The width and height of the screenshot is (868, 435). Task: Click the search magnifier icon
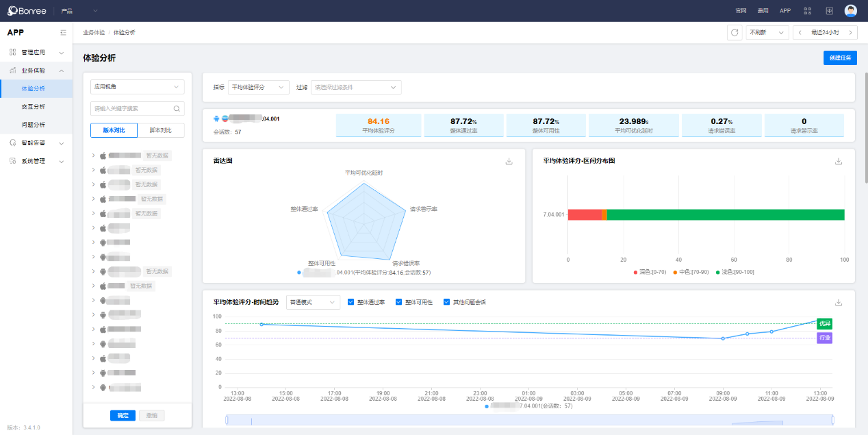(x=177, y=108)
